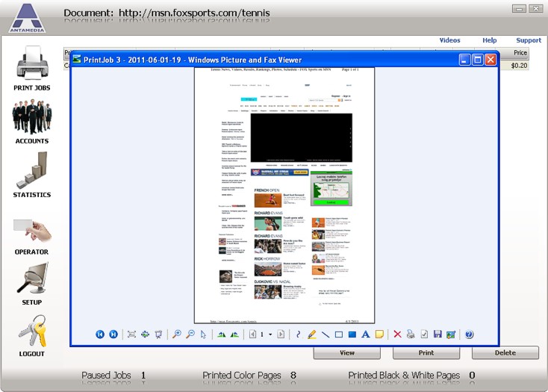Click the copy-to icon in viewer toolbar

click(x=424, y=335)
